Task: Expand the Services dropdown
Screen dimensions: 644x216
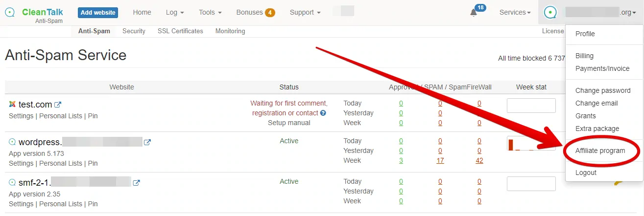Action: coord(515,13)
